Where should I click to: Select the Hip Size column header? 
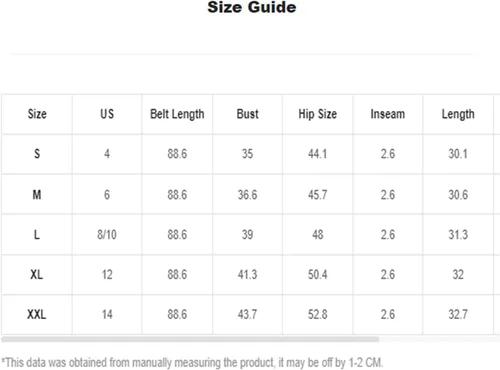tap(318, 114)
